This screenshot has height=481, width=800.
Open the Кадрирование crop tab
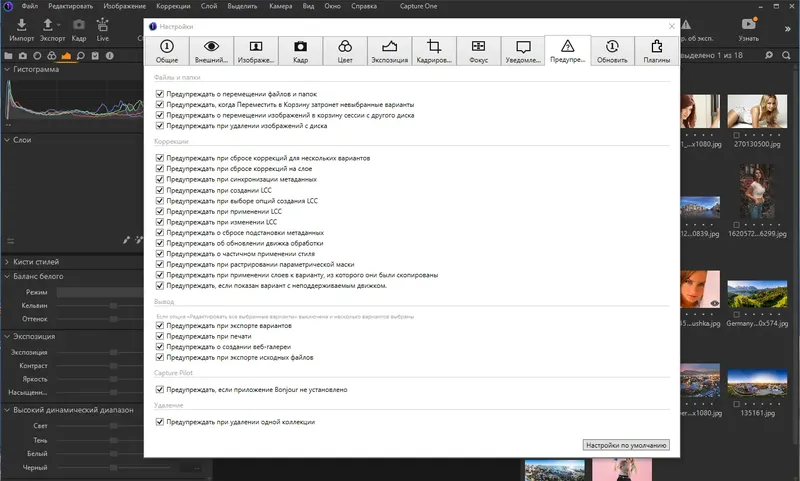pos(434,51)
